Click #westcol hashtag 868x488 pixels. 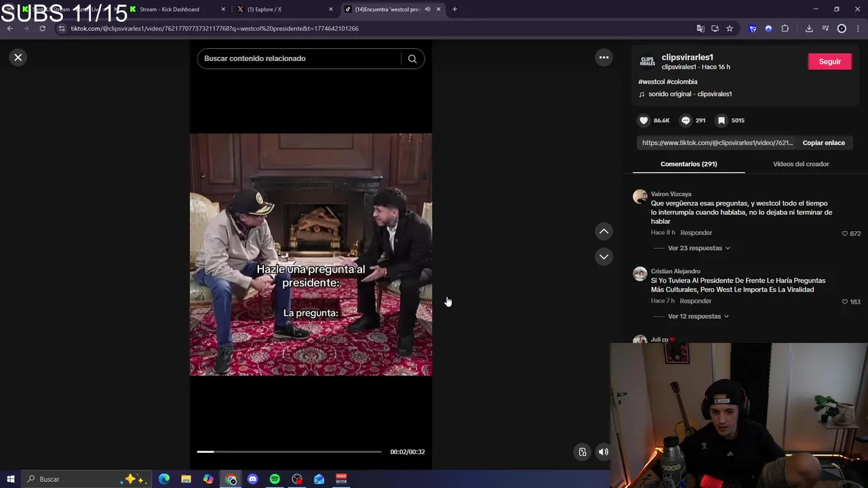(x=651, y=82)
